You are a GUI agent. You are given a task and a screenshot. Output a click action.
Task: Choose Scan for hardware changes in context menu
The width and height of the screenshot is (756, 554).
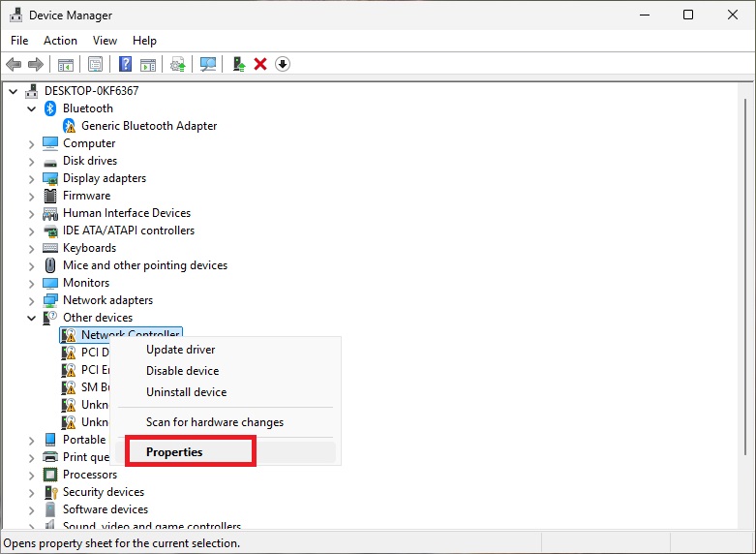click(x=226, y=422)
